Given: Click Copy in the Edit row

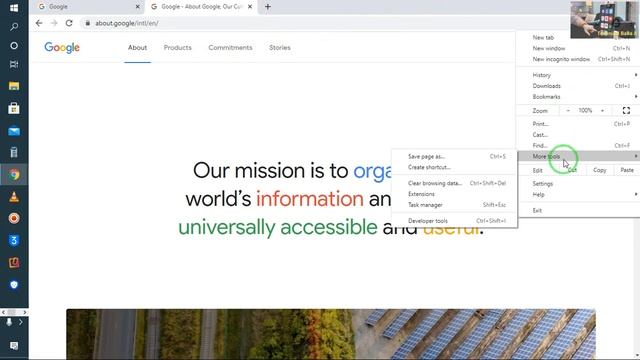Looking at the screenshot, I should (600, 170).
